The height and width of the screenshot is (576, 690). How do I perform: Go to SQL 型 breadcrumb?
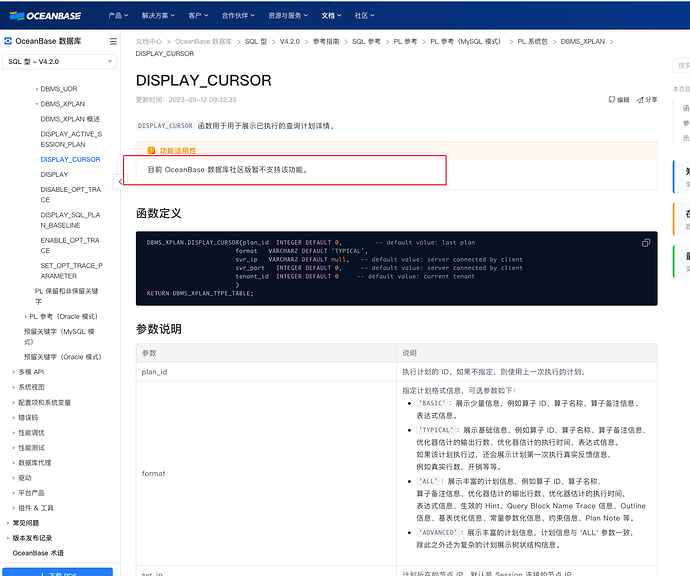(x=256, y=41)
